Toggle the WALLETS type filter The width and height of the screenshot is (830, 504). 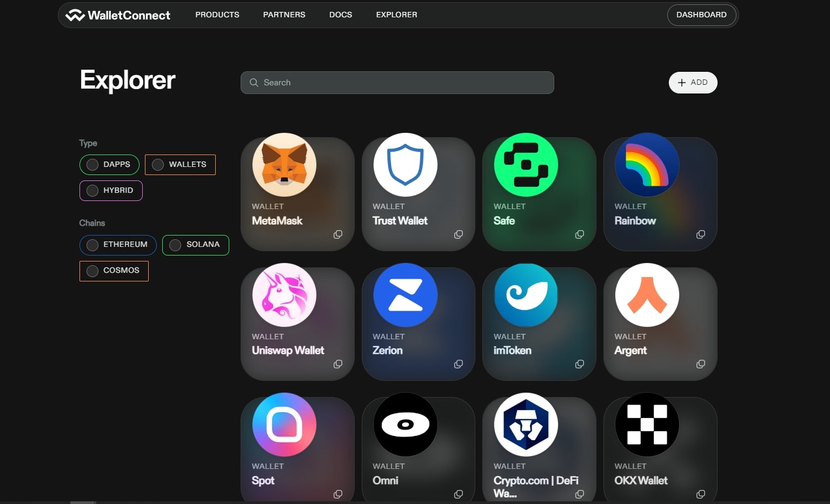[x=180, y=165]
